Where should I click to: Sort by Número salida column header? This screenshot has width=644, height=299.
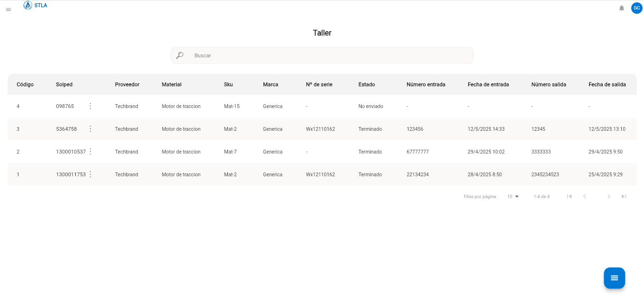click(549, 84)
